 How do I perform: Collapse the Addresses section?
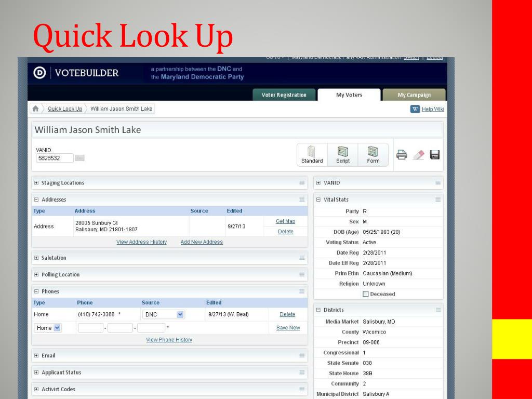pos(36,199)
